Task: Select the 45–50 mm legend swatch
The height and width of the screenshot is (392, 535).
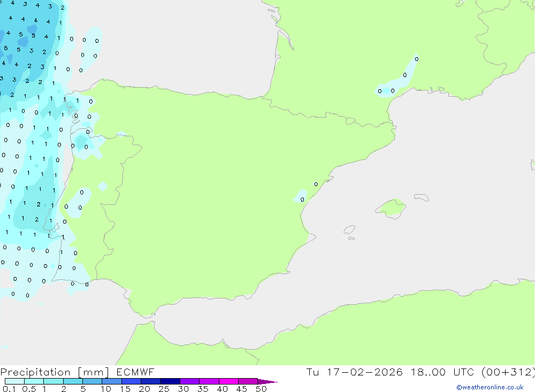Action: click(x=248, y=381)
